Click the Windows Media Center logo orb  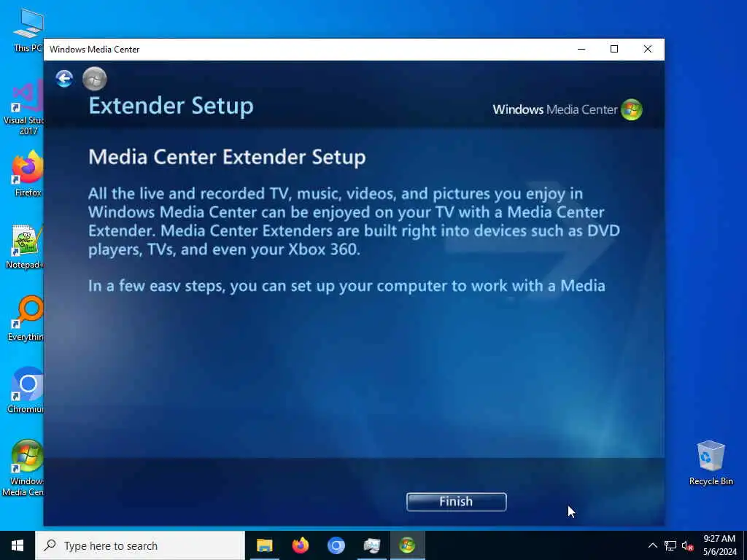[631, 109]
